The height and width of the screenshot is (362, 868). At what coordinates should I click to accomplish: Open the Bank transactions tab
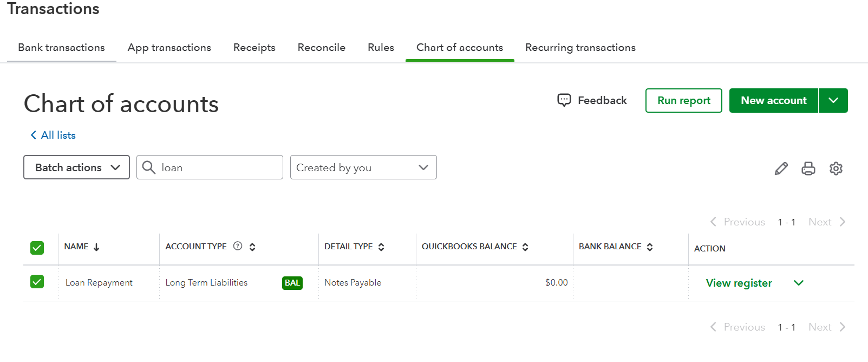point(61,48)
